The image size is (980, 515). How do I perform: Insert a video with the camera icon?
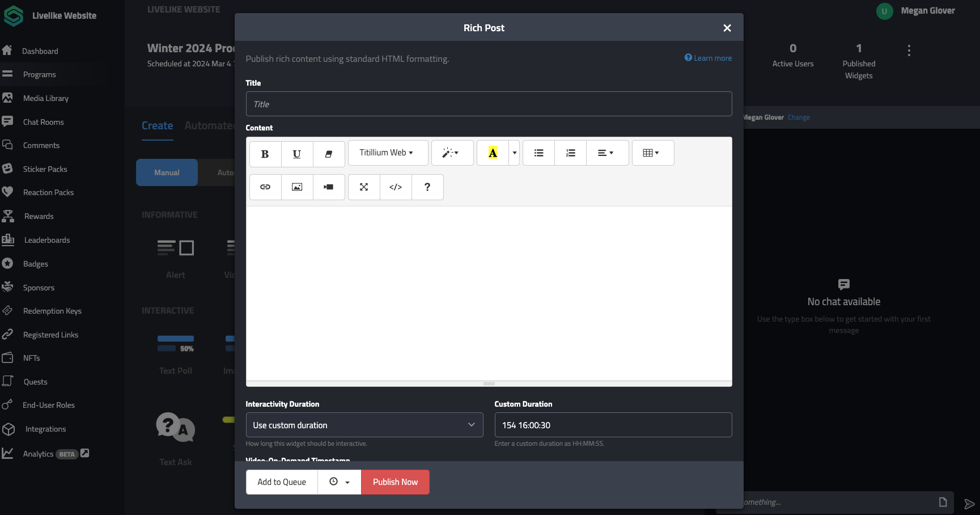(x=328, y=187)
